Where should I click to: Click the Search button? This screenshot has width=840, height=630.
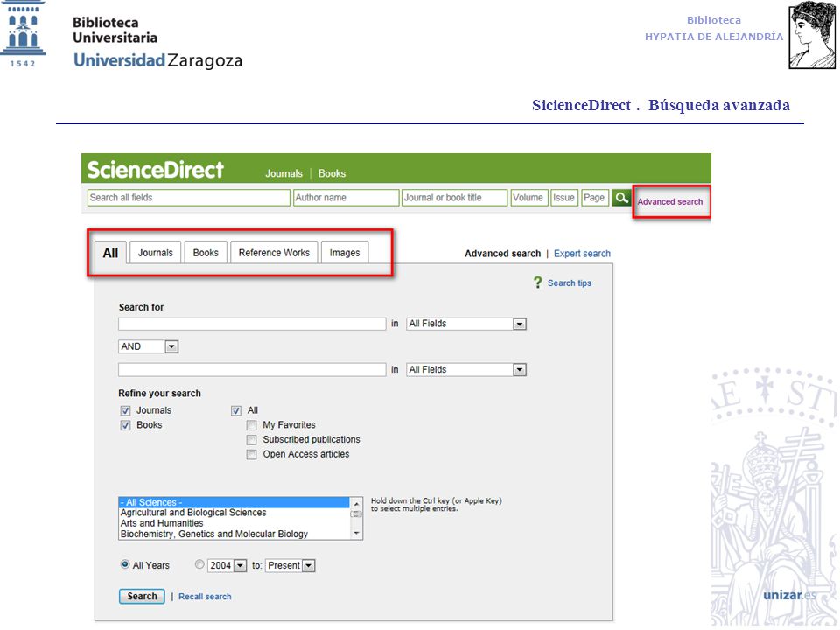tap(142, 596)
